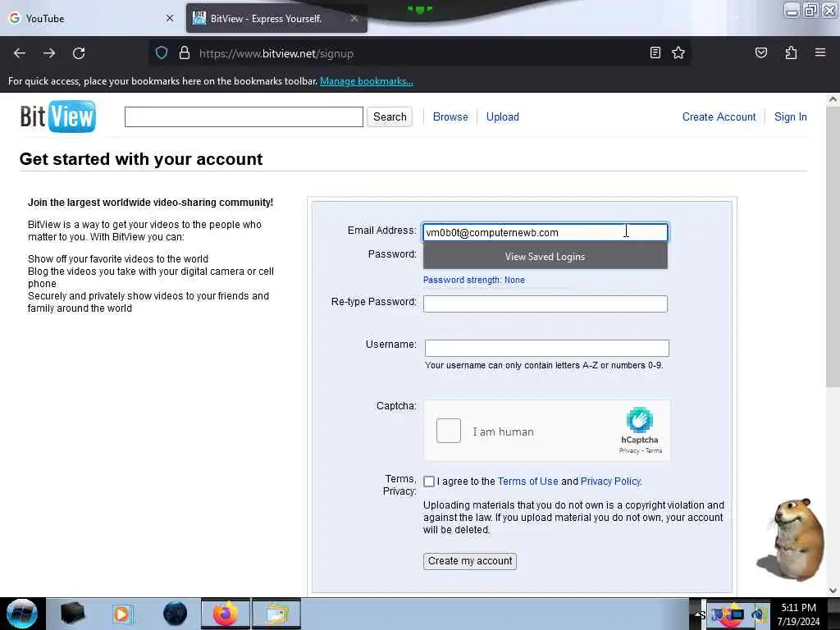This screenshot has width=840, height=630.
Task: Open the Firefox hamburger menu
Action: tap(820, 52)
